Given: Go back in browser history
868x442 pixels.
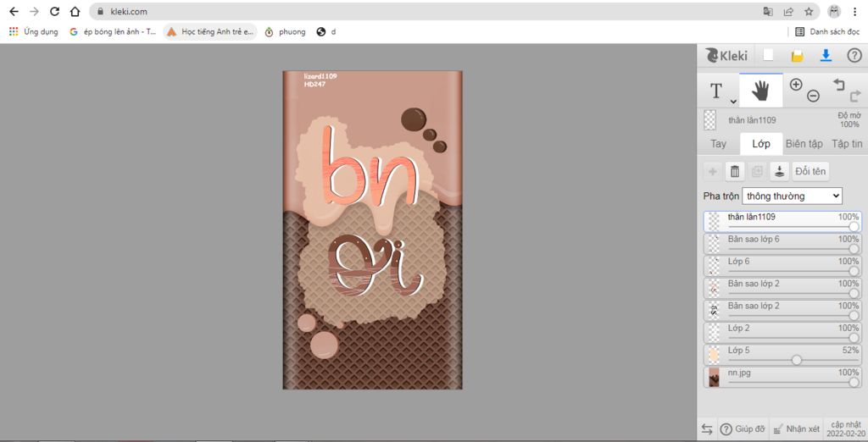Looking at the screenshot, I should click(x=14, y=11).
